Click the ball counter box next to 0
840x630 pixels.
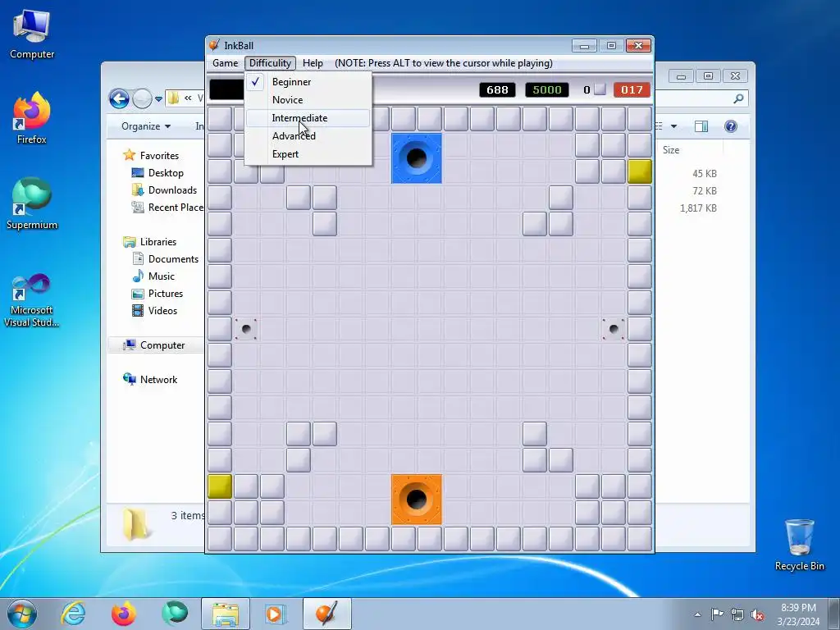point(600,89)
